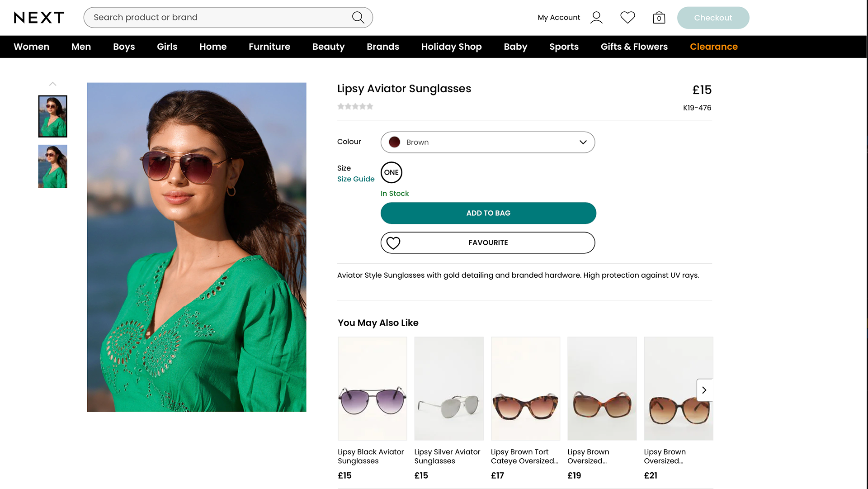Open Lipsy Silver Aviator Sunglasses image
Viewport: 868px width, 489px height.
point(449,389)
